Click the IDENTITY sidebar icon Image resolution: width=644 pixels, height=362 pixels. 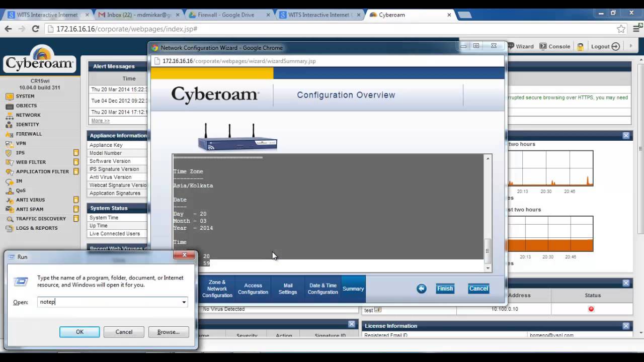(9, 125)
